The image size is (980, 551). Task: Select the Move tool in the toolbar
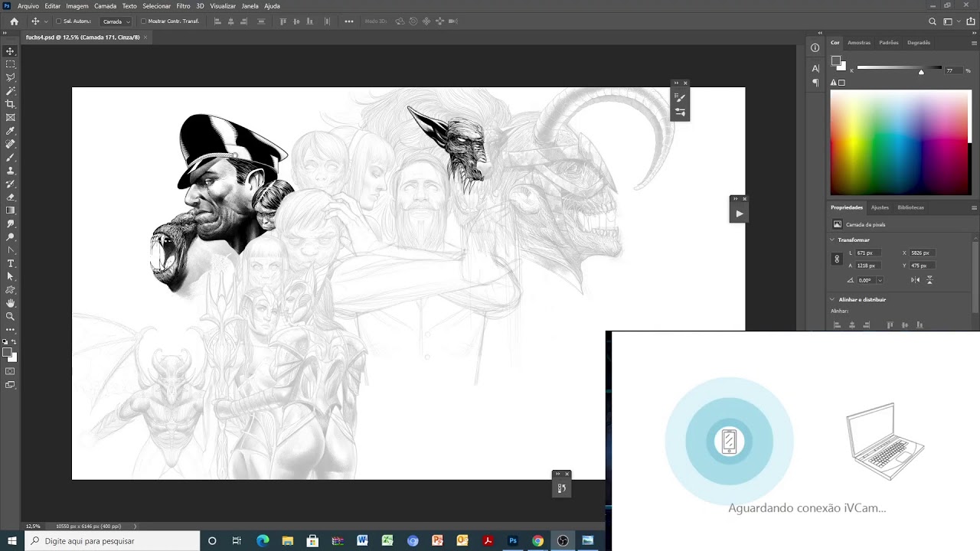click(10, 51)
